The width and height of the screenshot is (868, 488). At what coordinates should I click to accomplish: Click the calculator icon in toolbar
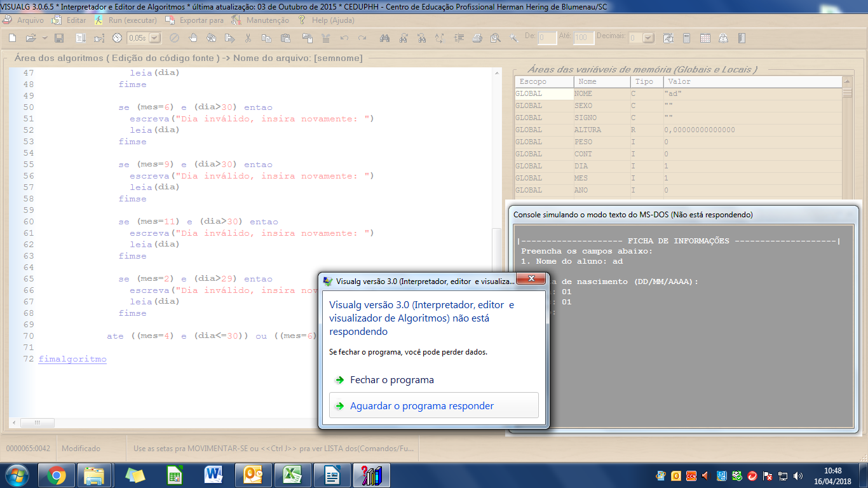pos(686,38)
